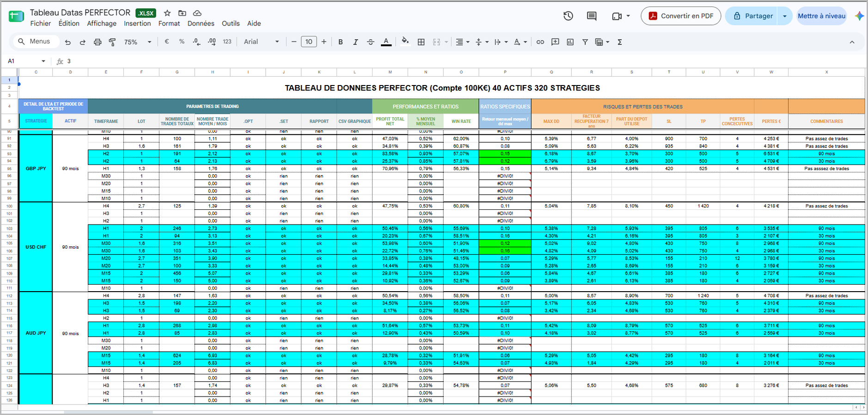
Task: Open the Gemini sparkle assistant
Action: click(x=859, y=16)
